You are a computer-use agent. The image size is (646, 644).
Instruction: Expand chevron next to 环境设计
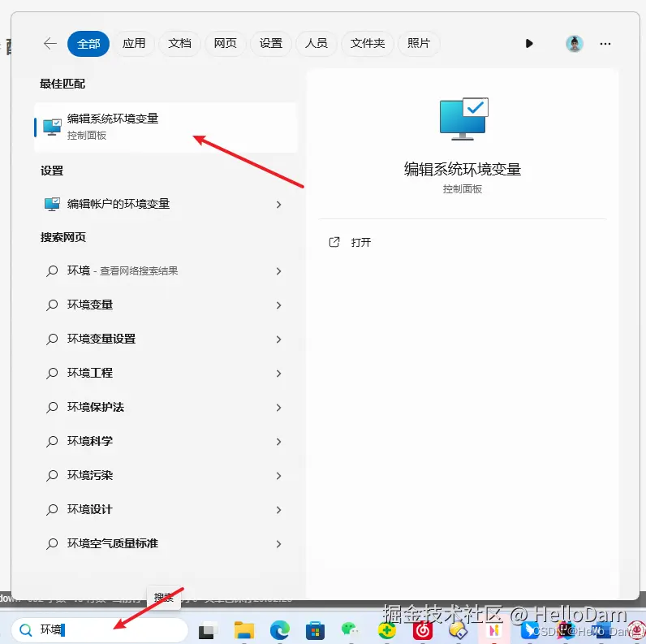coord(279,510)
